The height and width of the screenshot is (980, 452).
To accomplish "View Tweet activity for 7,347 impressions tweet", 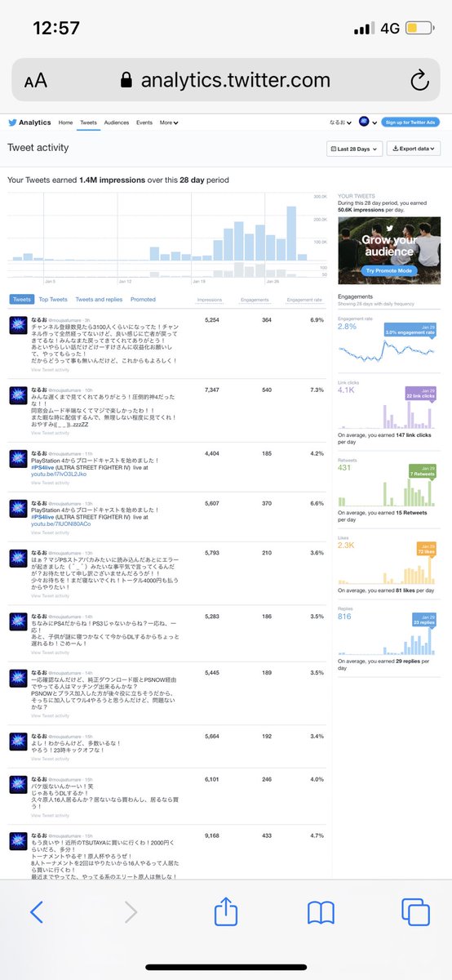I will tap(50, 433).
